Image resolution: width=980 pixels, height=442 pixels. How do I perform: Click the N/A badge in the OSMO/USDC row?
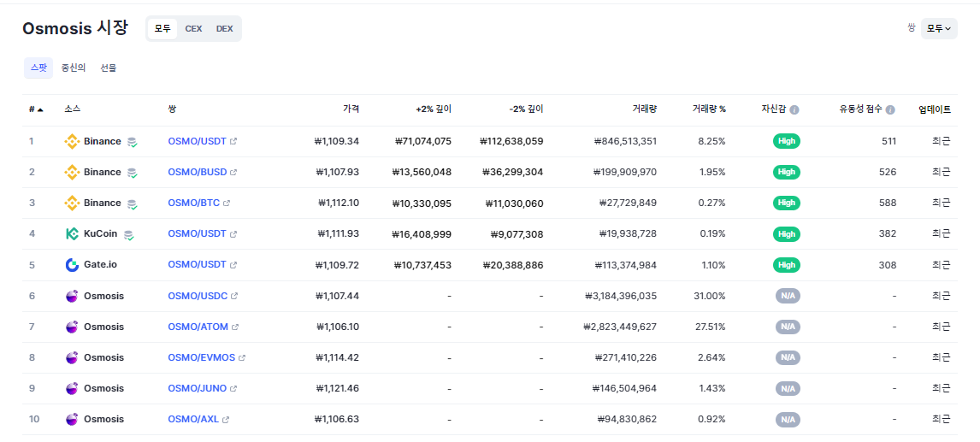point(788,296)
